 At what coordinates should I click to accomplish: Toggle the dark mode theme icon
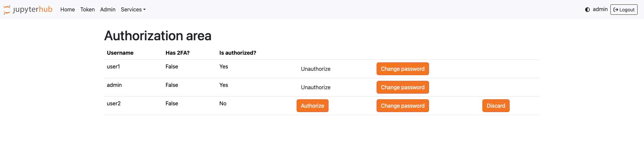(587, 10)
